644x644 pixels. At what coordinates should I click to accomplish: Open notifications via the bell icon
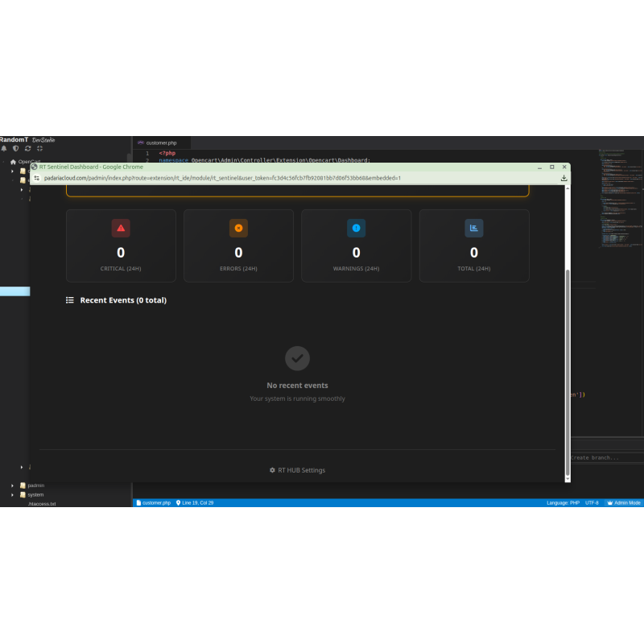pos(4,148)
